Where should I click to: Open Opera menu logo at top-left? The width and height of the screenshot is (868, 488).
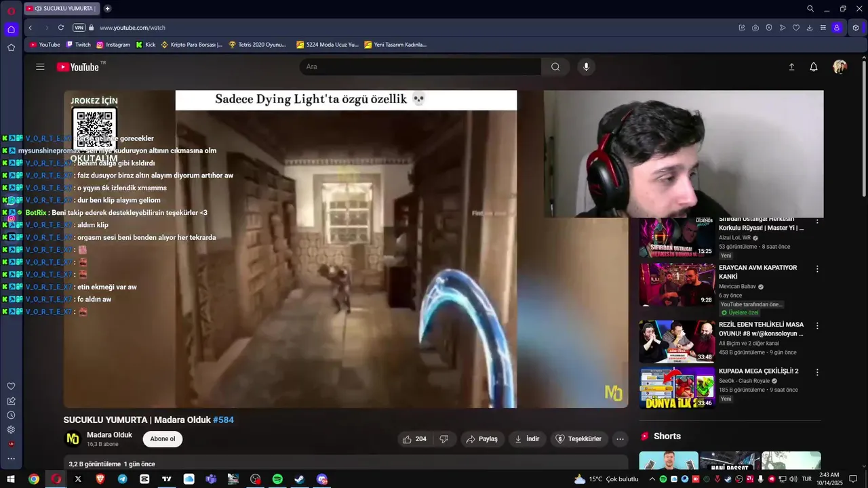(x=11, y=11)
